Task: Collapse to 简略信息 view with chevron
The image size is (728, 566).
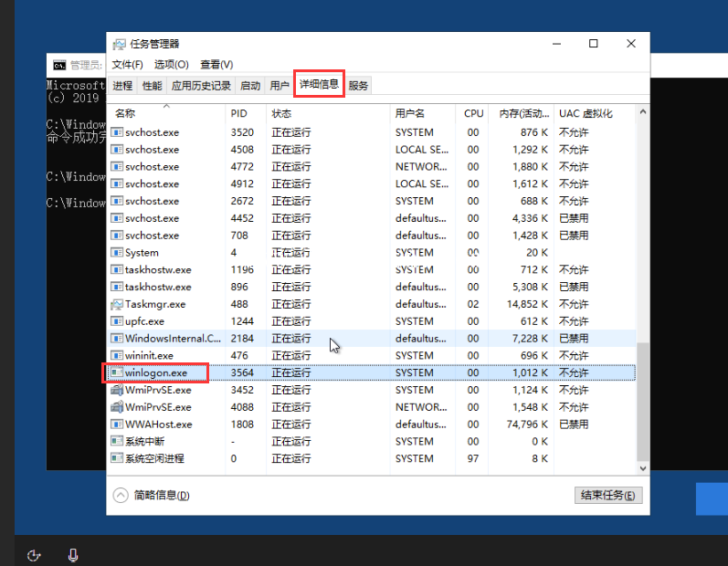Action: point(121,496)
